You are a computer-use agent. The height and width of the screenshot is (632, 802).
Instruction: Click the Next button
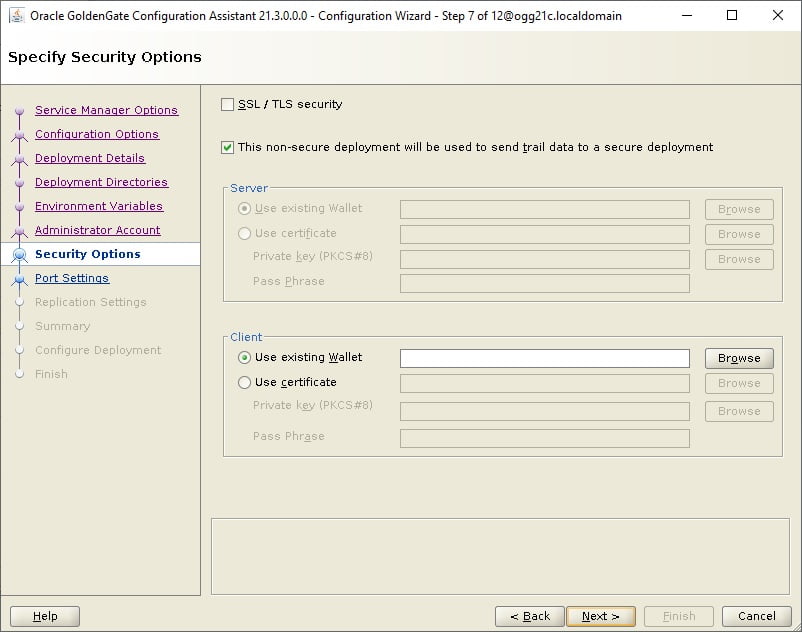601,616
